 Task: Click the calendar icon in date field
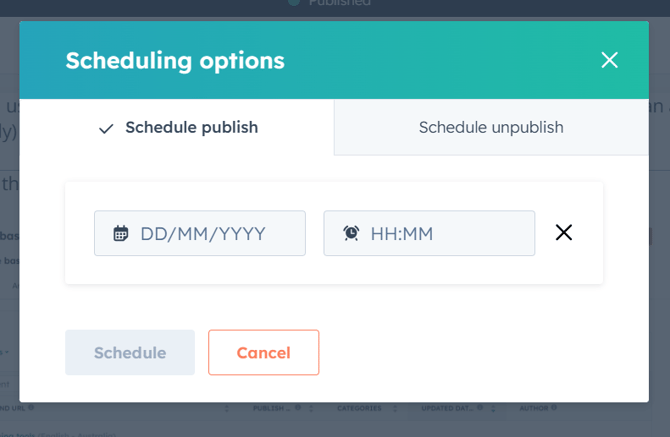[121, 233]
